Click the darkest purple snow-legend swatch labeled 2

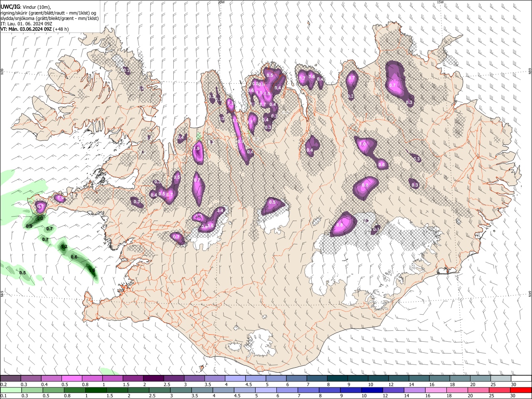pos(153,379)
